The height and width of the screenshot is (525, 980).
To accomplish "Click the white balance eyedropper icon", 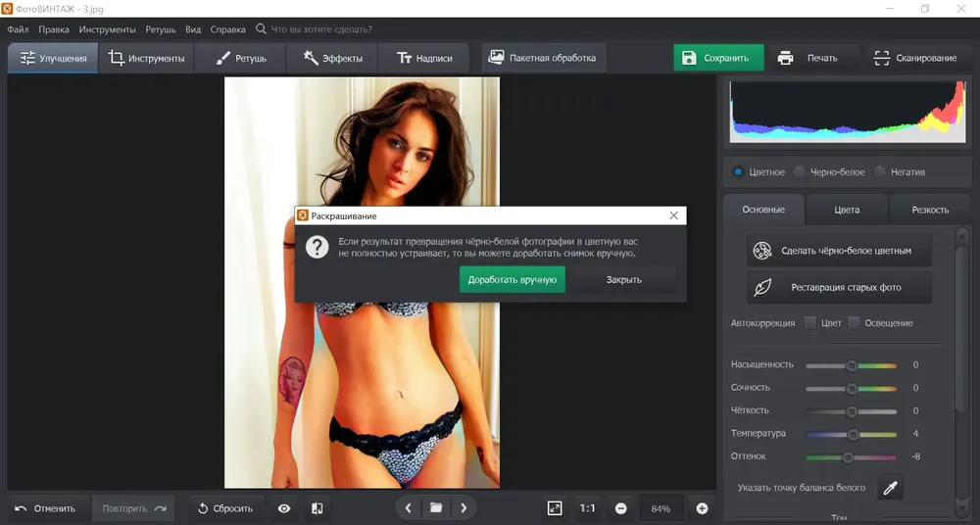I will [890, 488].
